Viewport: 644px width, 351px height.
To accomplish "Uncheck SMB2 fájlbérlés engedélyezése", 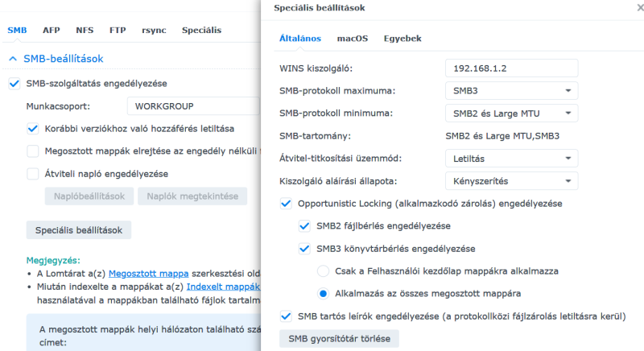I will tap(304, 227).
